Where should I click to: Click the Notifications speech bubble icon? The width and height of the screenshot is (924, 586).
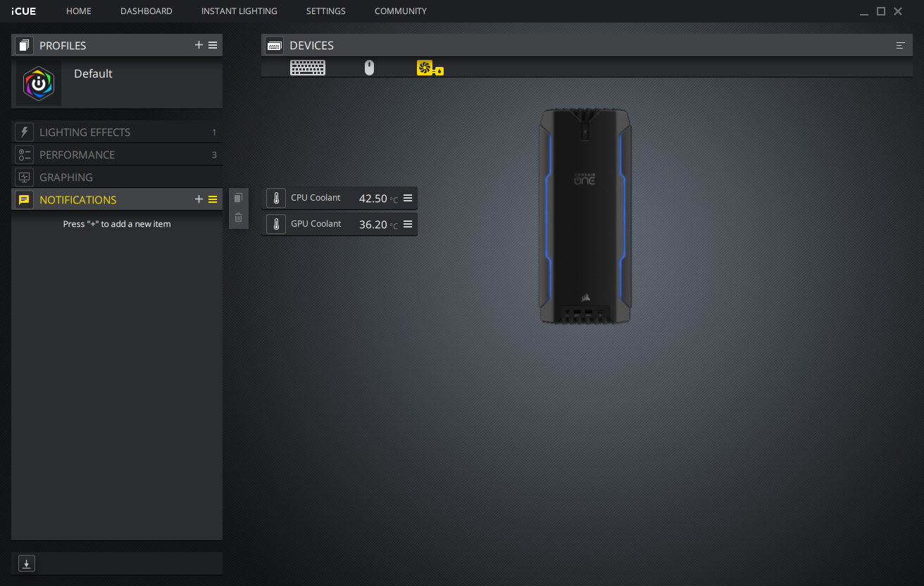point(24,200)
